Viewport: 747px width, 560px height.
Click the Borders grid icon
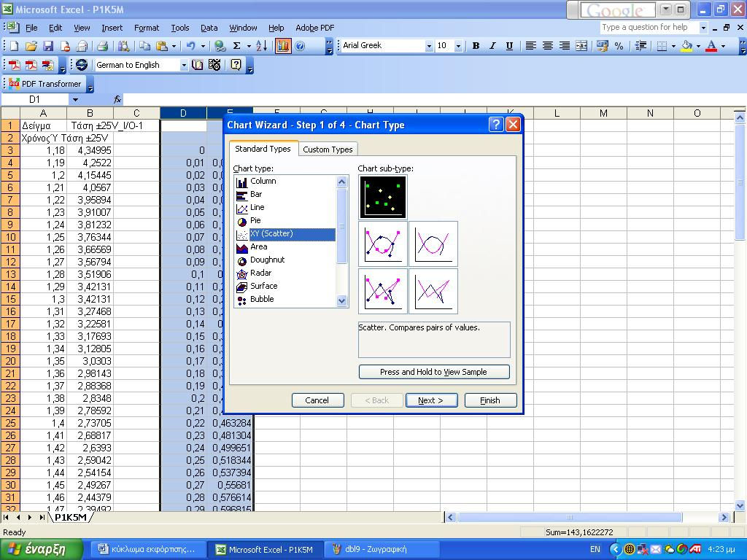662,46
